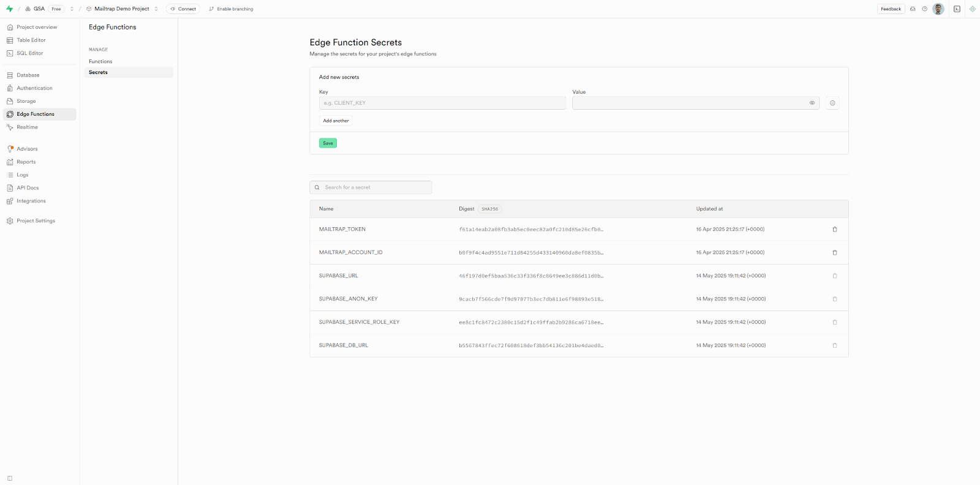Click the Key input field
The image size is (980, 485).
click(442, 103)
